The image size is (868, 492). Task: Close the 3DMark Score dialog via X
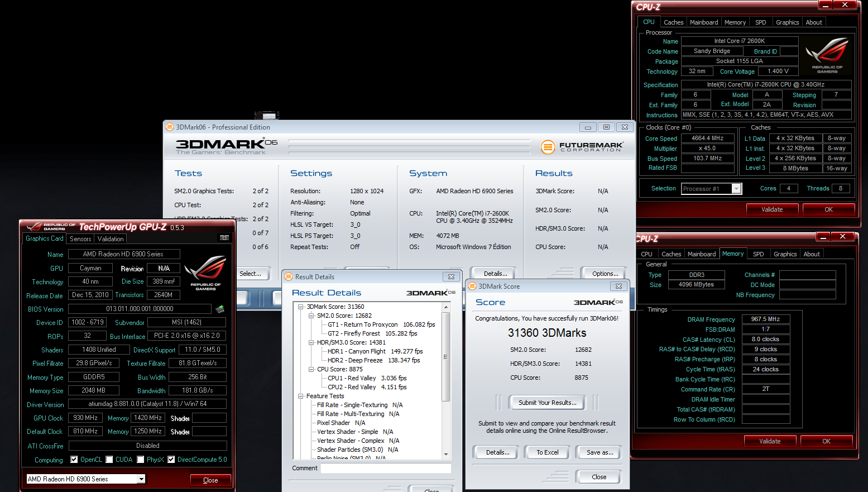618,286
